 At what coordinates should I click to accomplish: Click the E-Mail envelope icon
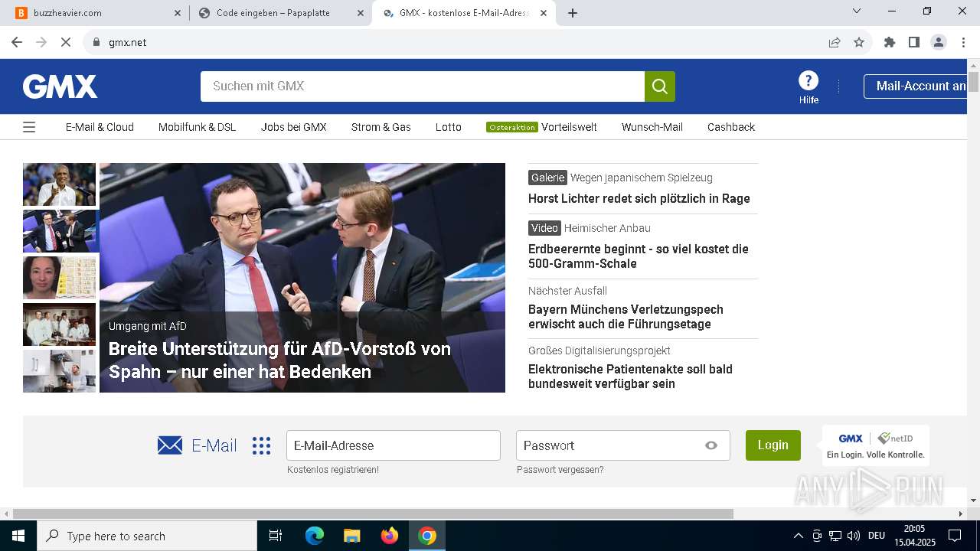coord(170,445)
